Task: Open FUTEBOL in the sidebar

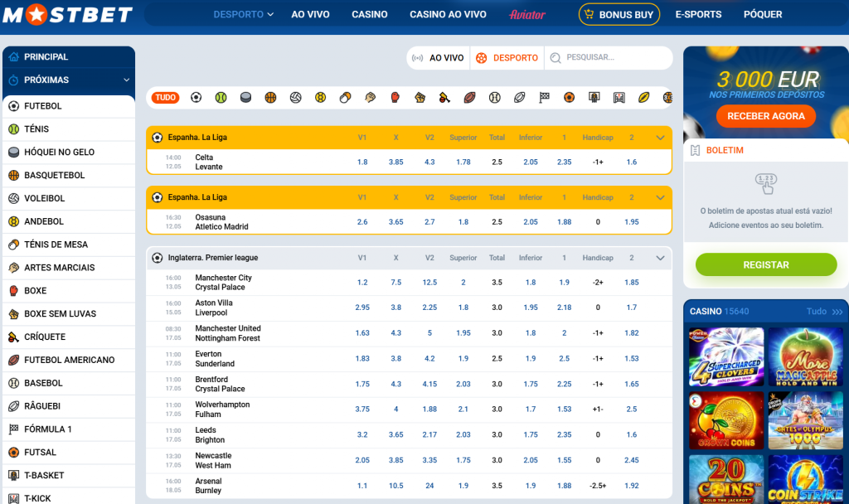Action: [x=69, y=106]
